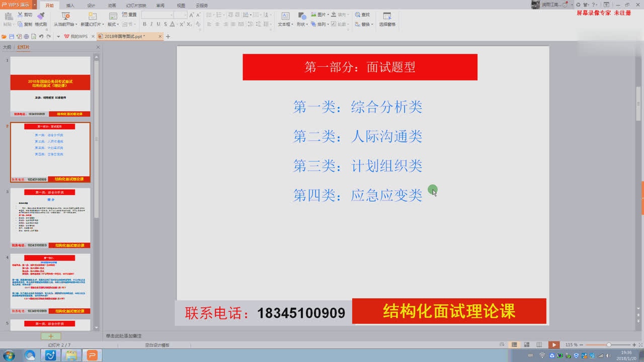Click the zoom out minus icon
The image size is (644, 362).
click(581, 344)
